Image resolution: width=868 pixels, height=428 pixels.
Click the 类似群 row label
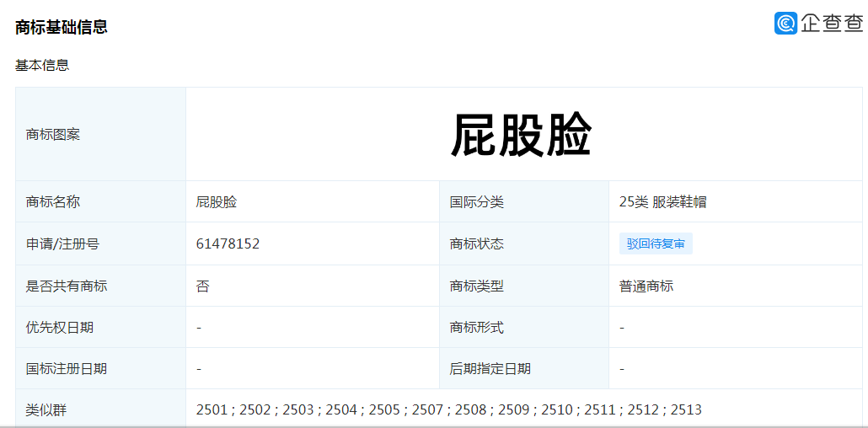[x=46, y=410]
